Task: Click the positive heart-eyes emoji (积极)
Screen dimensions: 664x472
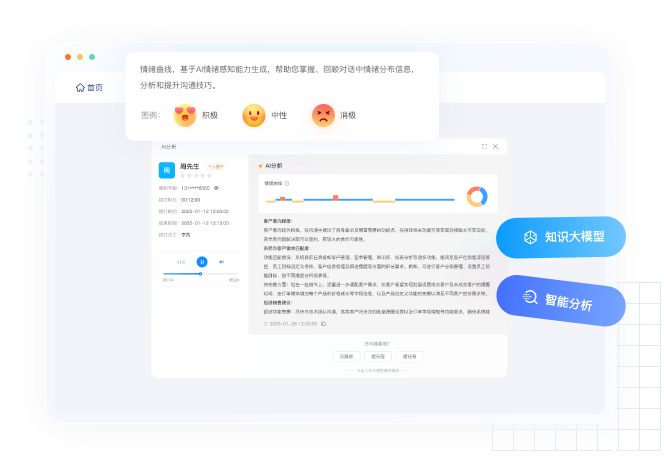Action: (x=185, y=115)
